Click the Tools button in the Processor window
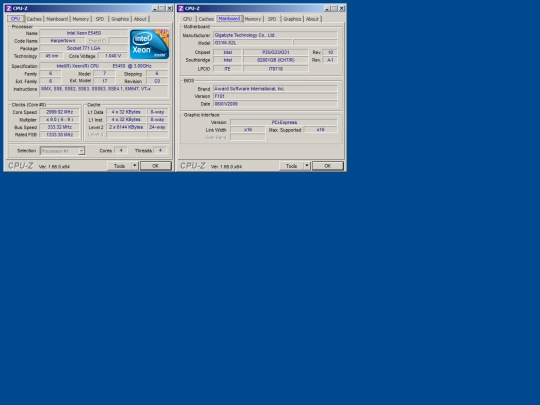 pyautogui.click(x=119, y=166)
